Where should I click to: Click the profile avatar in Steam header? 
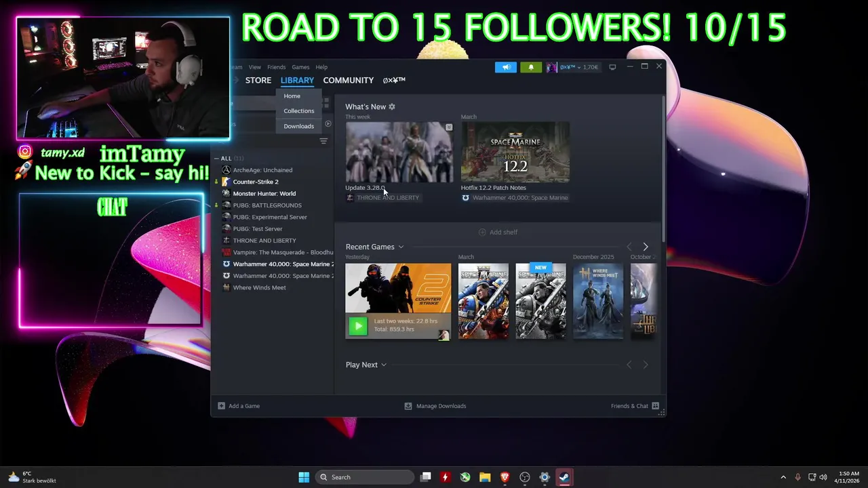click(551, 67)
